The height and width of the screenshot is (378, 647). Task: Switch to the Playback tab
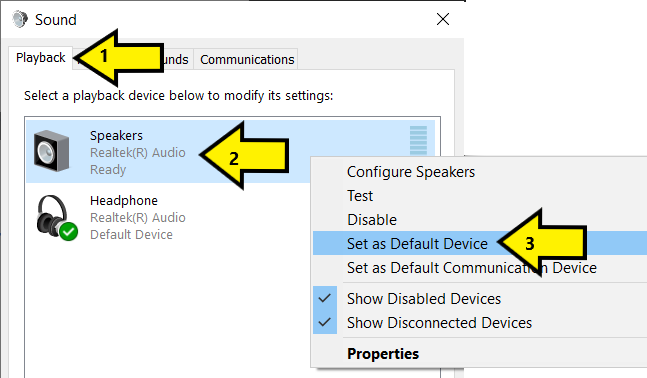pos(40,58)
